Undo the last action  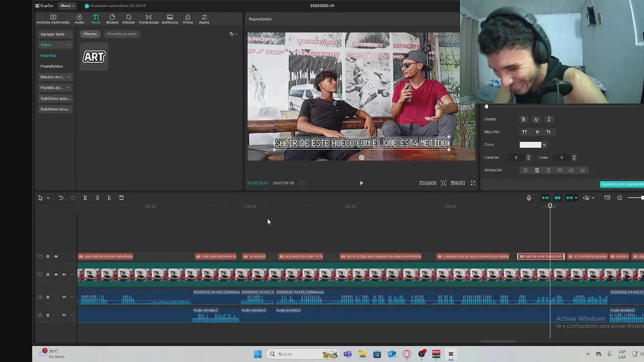pyautogui.click(x=61, y=198)
